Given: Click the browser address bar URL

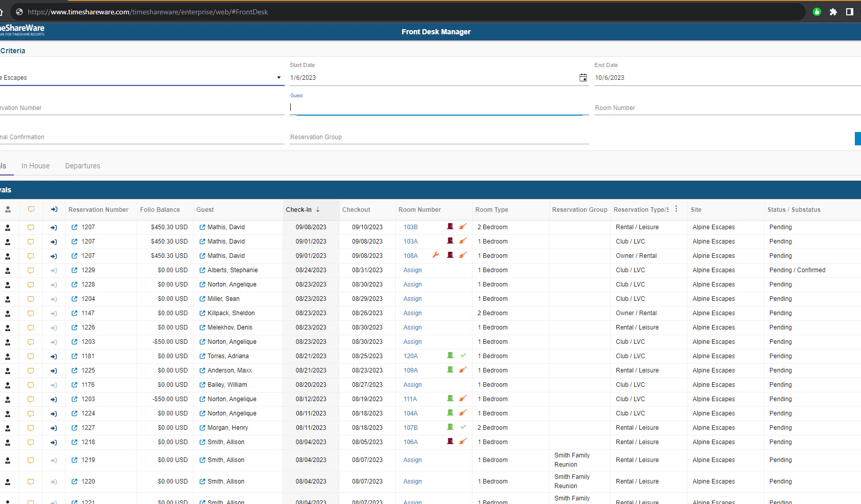Looking at the screenshot, I should pyautogui.click(x=147, y=12).
